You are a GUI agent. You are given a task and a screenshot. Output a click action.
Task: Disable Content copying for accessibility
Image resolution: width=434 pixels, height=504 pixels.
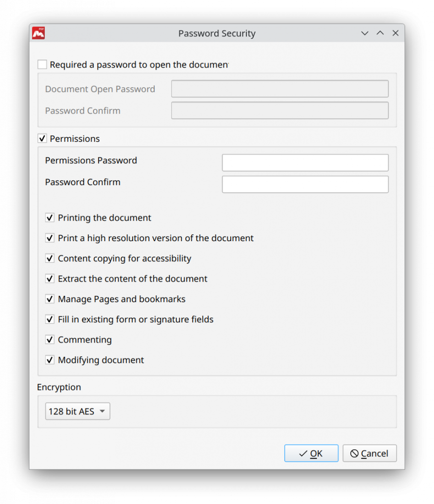pos(50,258)
